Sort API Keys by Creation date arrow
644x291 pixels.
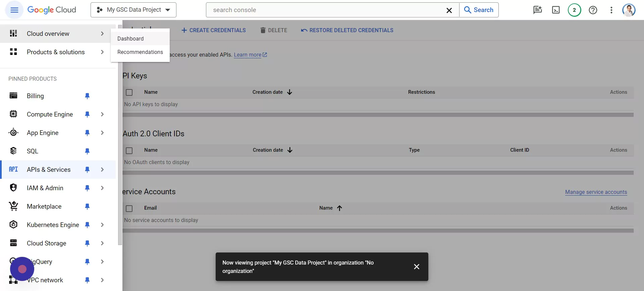pos(290,92)
